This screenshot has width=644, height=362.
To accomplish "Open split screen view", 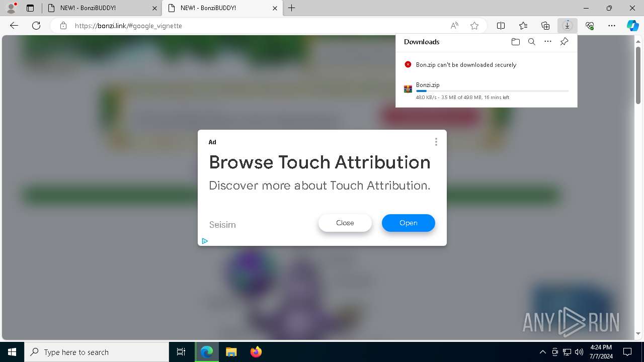I will [501, 26].
